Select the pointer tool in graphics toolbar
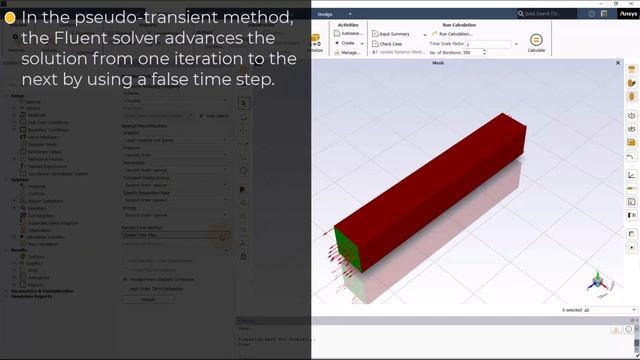 click(x=244, y=103)
